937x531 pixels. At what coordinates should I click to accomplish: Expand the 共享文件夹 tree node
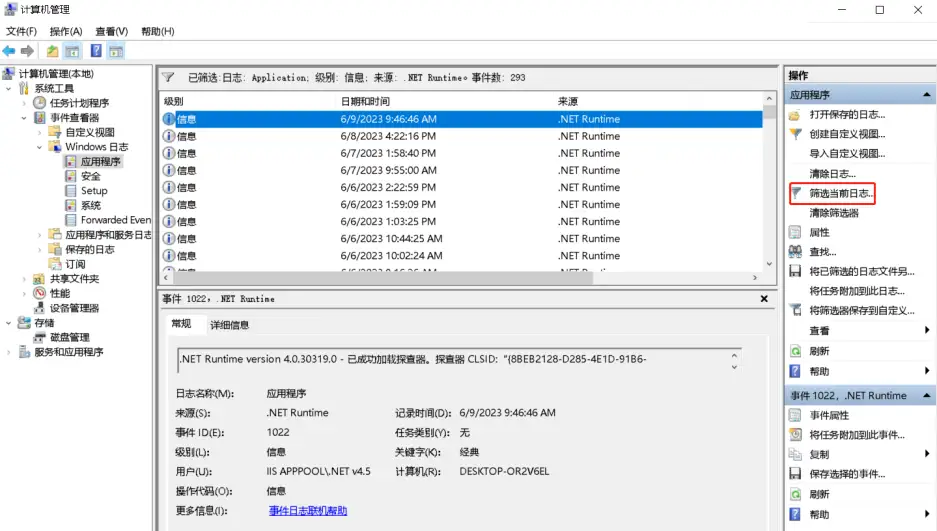pos(24,279)
